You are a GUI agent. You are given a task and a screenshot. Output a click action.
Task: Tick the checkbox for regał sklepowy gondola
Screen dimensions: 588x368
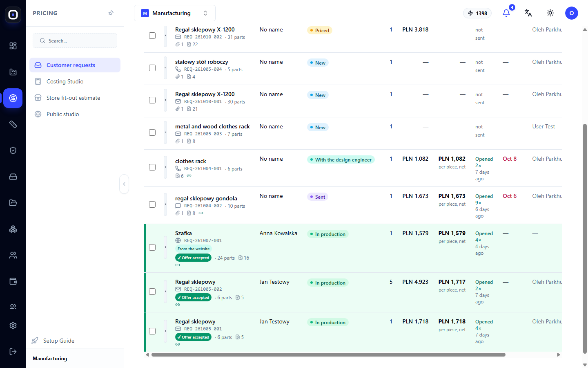pos(152,204)
